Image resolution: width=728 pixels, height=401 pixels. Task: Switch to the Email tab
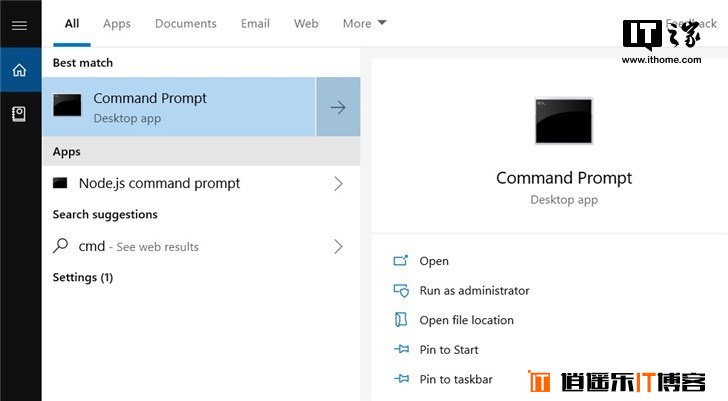255,24
